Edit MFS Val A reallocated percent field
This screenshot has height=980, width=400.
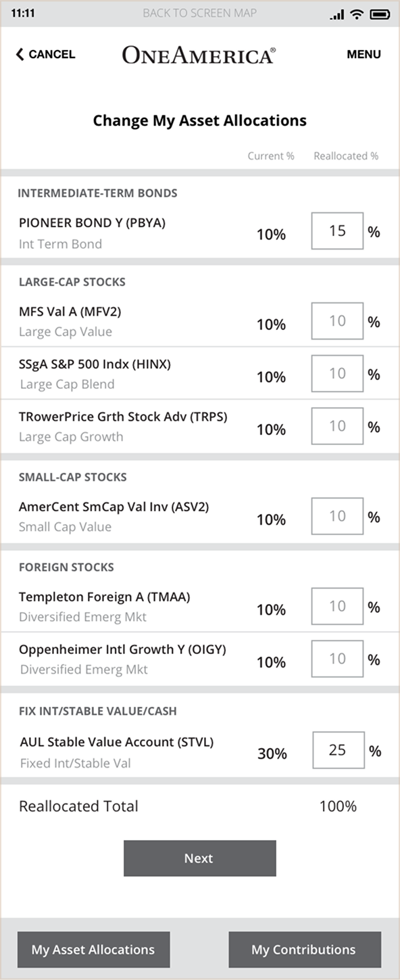pyautogui.click(x=337, y=321)
